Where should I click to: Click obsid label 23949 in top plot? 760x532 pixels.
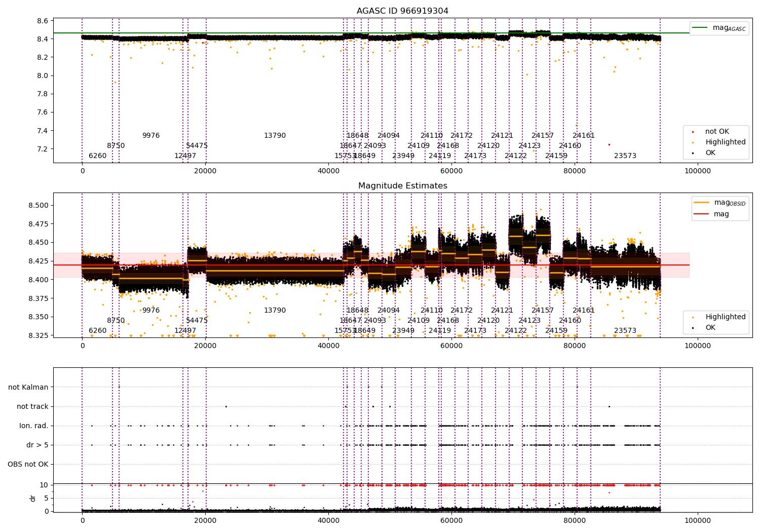point(403,156)
